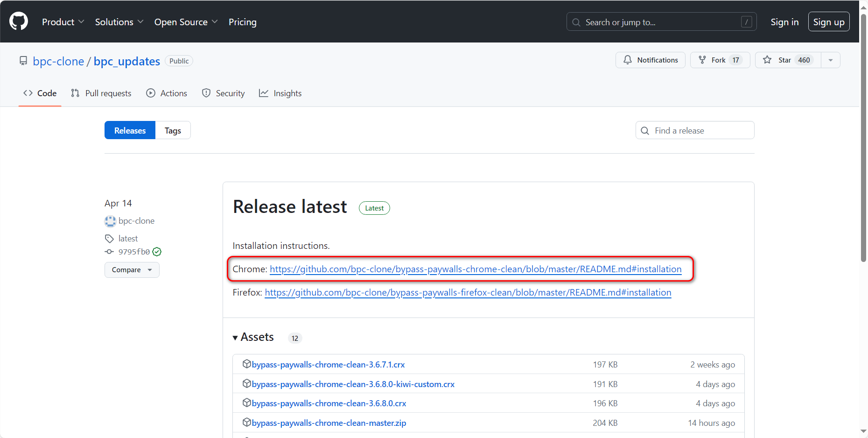Click Sign in
This screenshot has width=868, height=438.
point(784,22)
